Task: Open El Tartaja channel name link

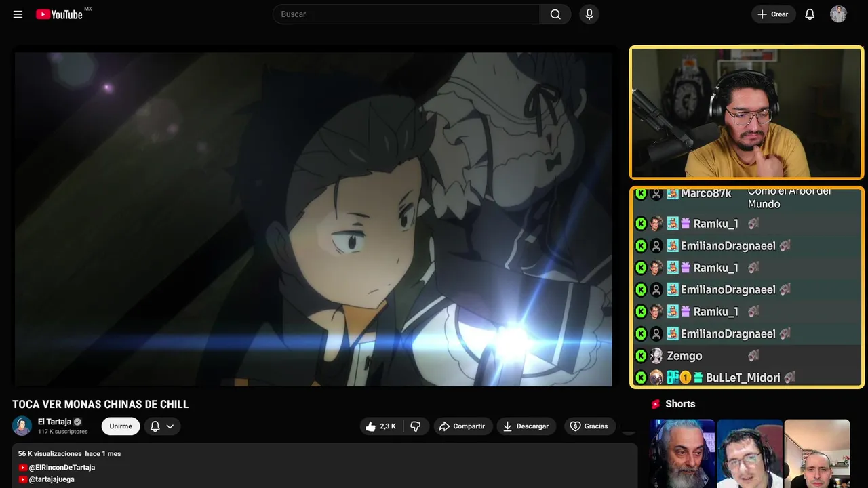Action: coord(54,422)
